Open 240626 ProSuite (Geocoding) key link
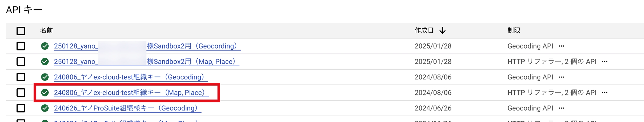The image size is (644, 122). point(127,108)
